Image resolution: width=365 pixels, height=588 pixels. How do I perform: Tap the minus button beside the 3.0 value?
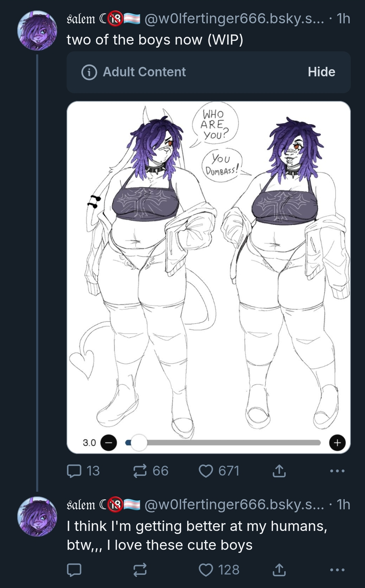[x=108, y=442]
